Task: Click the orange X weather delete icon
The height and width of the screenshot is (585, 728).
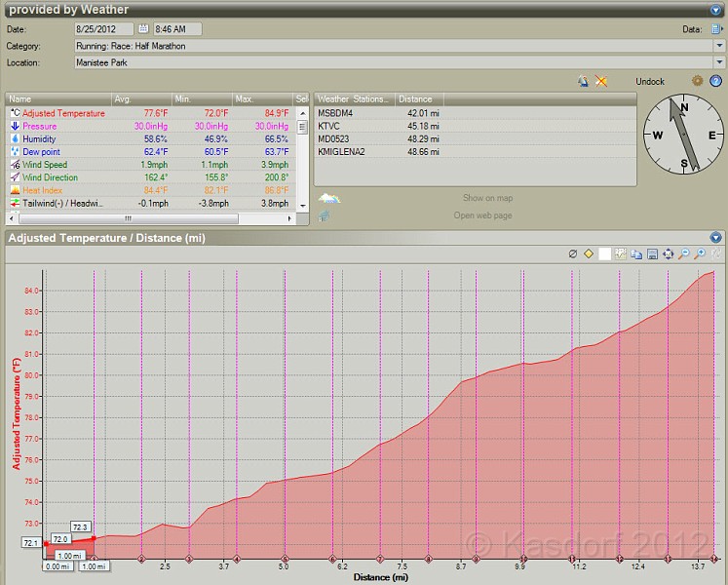Action: 601,81
